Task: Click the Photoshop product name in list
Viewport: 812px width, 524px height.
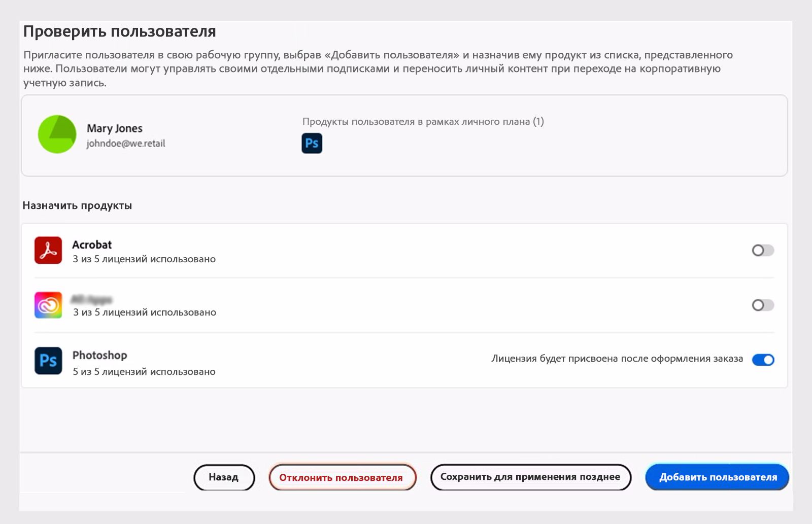Action: click(100, 355)
